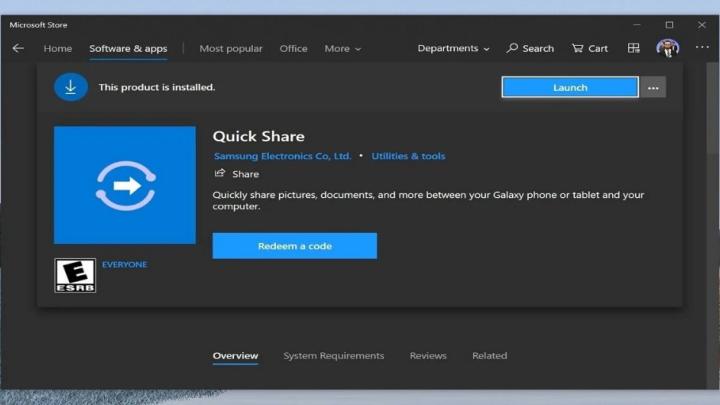Open more options beside Launch
Viewport: 720px width, 405px height.
(x=653, y=87)
